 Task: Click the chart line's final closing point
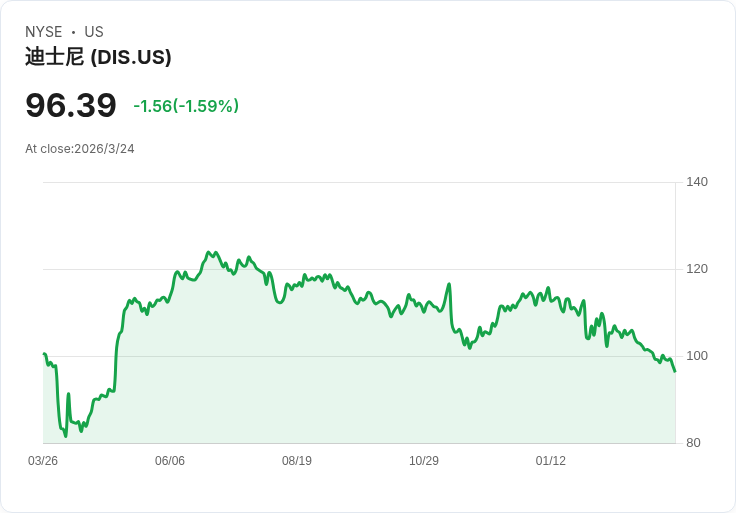pos(675,371)
